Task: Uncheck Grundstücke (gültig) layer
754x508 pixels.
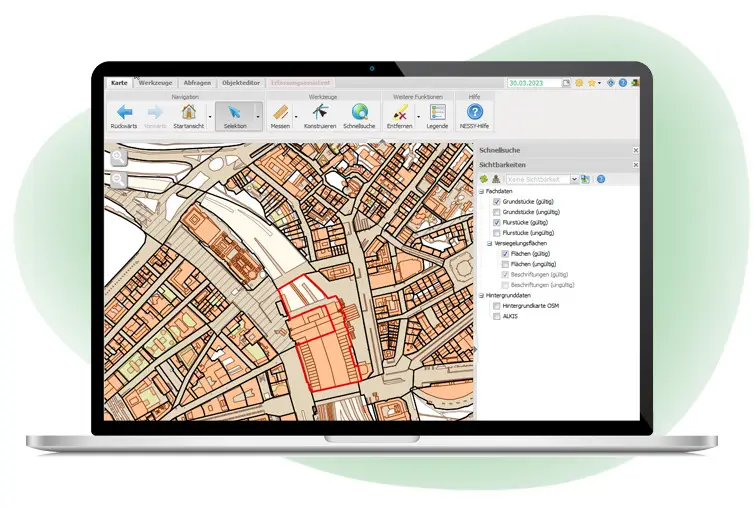Action: [x=496, y=201]
